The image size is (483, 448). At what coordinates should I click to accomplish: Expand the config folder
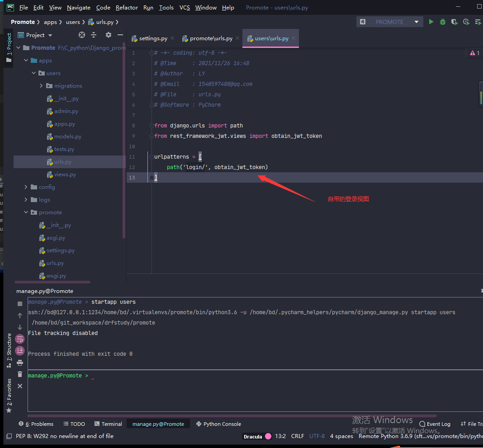pyautogui.click(x=26, y=187)
